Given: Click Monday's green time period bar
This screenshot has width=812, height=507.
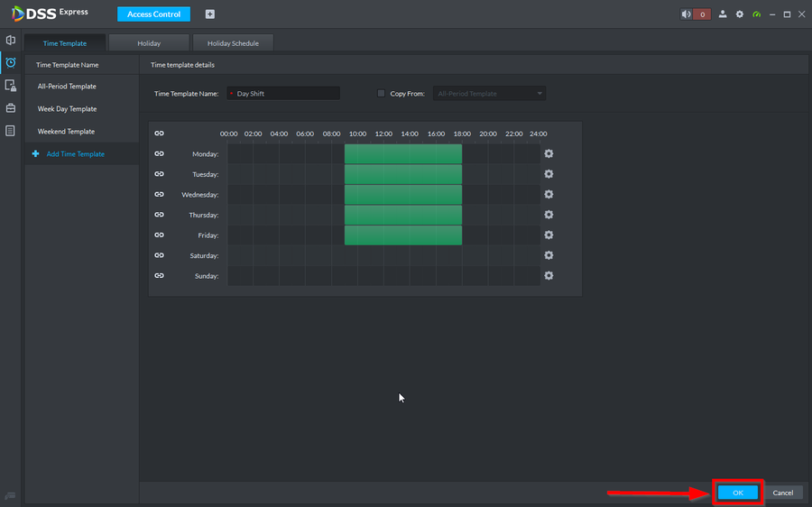Looking at the screenshot, I should [x=403, y=153].
